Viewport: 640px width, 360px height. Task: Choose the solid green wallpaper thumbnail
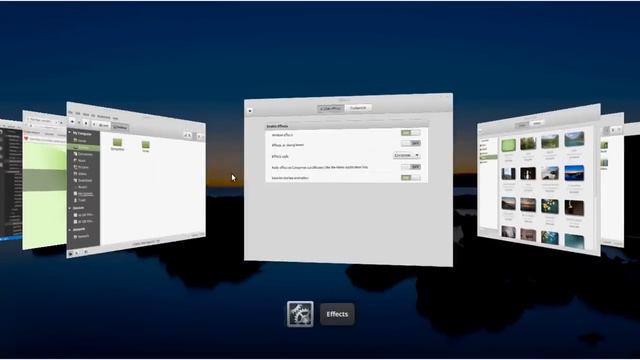click(x=508, y=145)
